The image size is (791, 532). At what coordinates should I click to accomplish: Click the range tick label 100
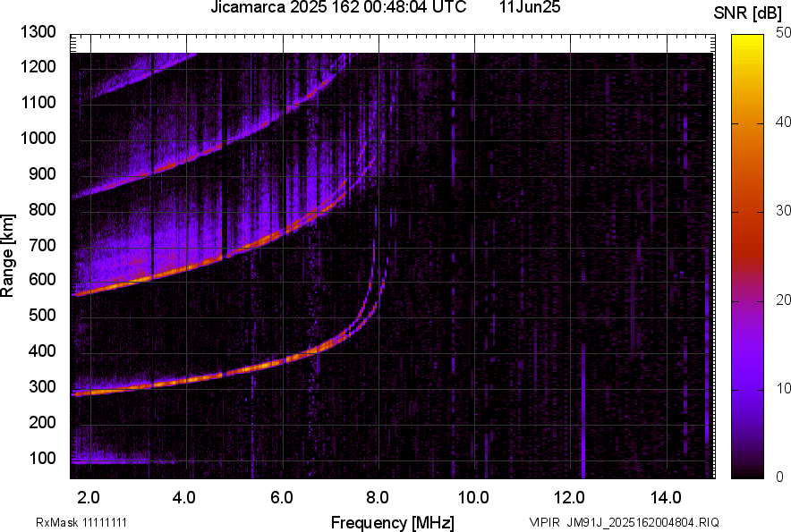42,458
